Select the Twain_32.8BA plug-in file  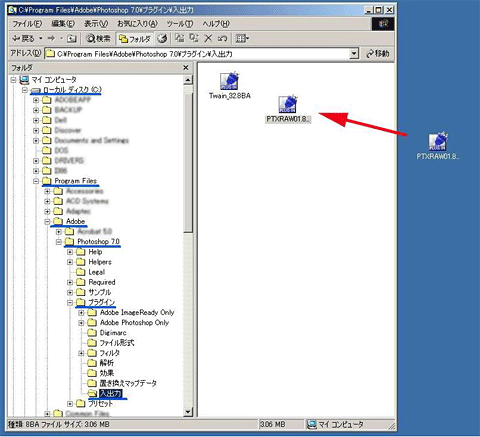pyautogui.click(x=229, y=86)
